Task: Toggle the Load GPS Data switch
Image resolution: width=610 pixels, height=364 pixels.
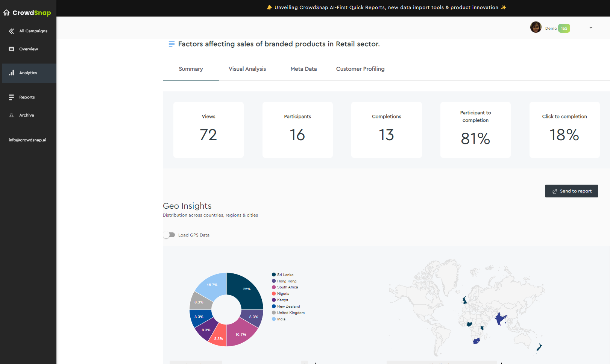Action: (x=169, y=235)
